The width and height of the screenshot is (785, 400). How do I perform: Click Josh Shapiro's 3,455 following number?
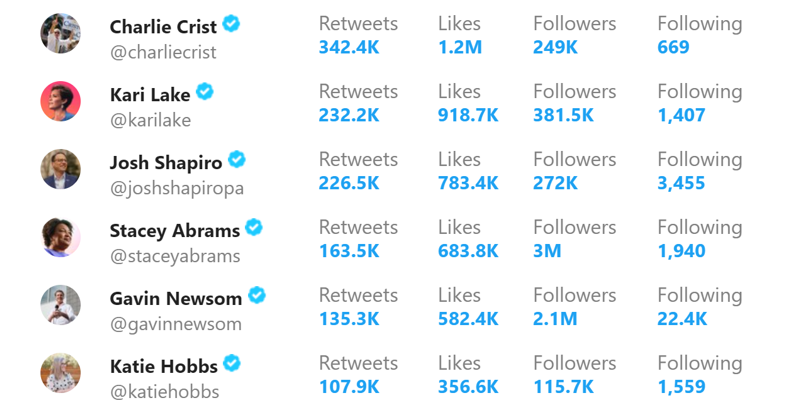pyautogui.click(x=681, y=183)
